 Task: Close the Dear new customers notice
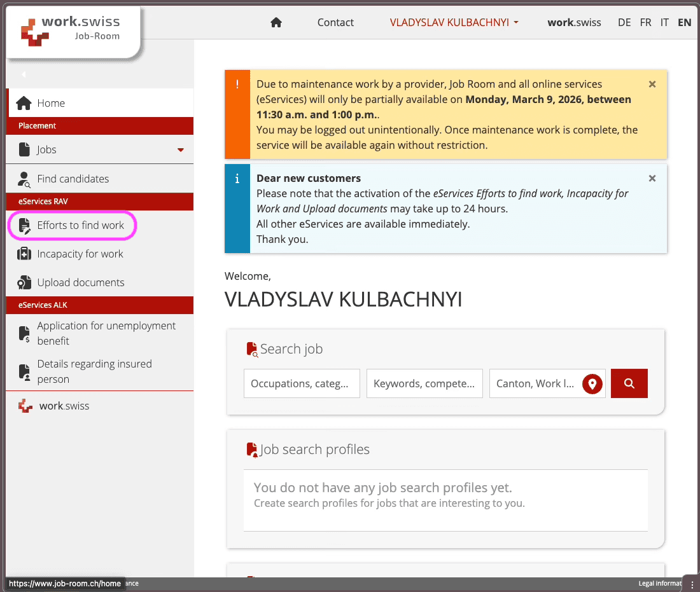click(652, 179)
